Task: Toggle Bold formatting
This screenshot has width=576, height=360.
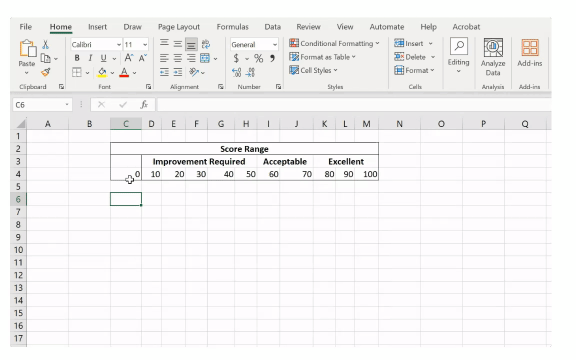Action: 77,58
